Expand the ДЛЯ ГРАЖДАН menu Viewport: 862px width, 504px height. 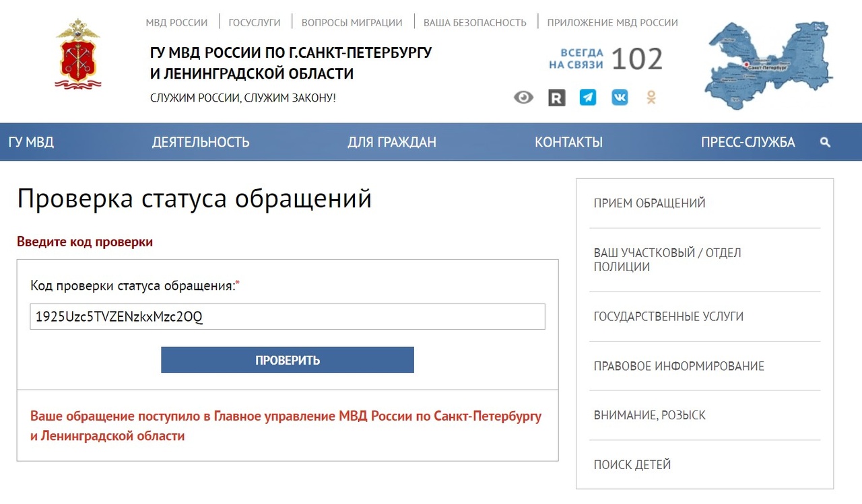tap(392, 142)
